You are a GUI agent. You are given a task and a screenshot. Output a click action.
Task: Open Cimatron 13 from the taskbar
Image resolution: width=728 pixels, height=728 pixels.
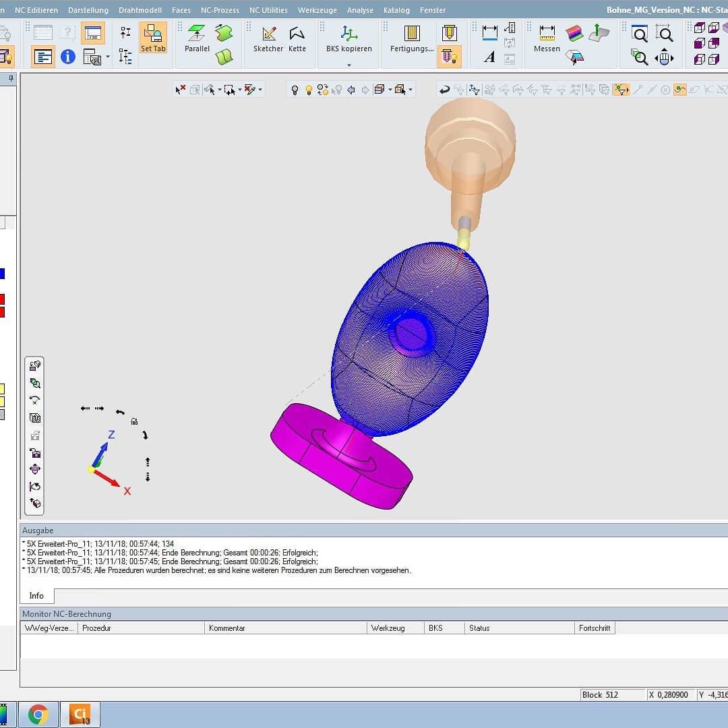[80, 715]
